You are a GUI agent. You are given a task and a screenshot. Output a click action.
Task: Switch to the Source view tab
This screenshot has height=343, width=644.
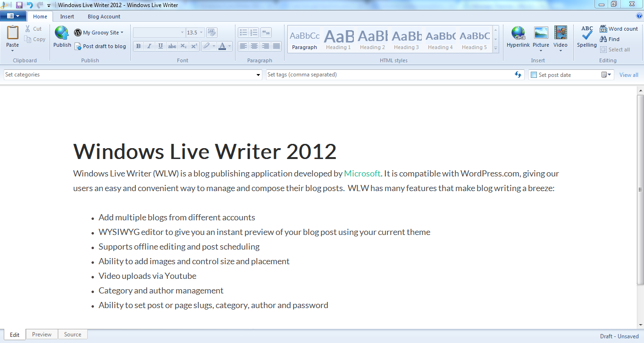click(72, 334)
